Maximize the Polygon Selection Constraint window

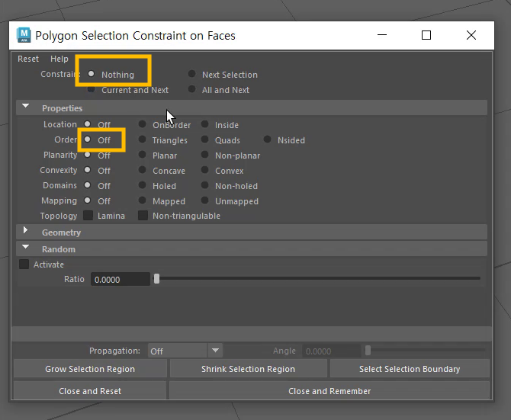coord(426,35)
